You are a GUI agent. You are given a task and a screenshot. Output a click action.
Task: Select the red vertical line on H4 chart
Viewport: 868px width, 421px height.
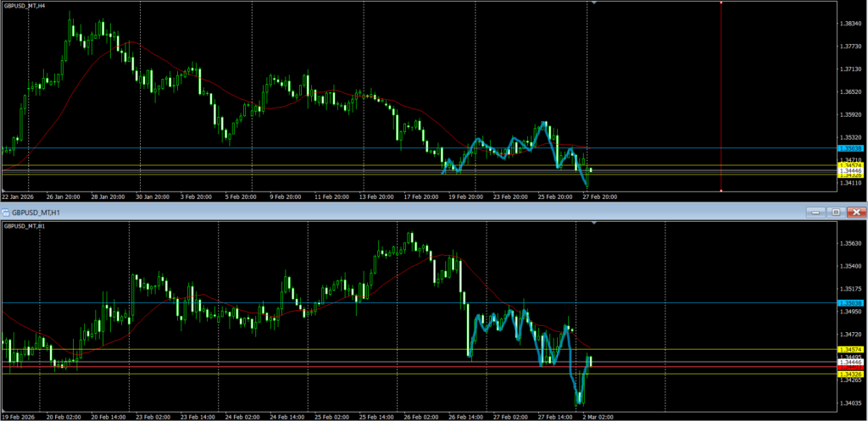(721, 85)
